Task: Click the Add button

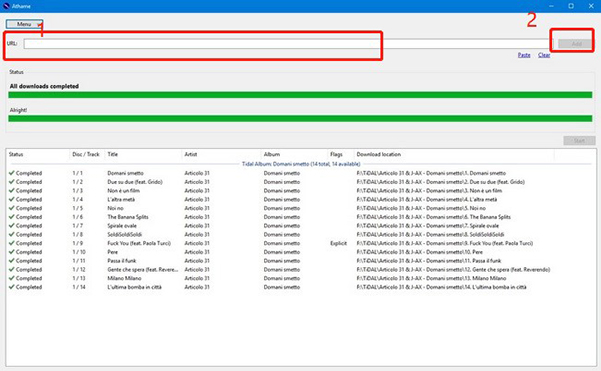Action: pos(576,44)
